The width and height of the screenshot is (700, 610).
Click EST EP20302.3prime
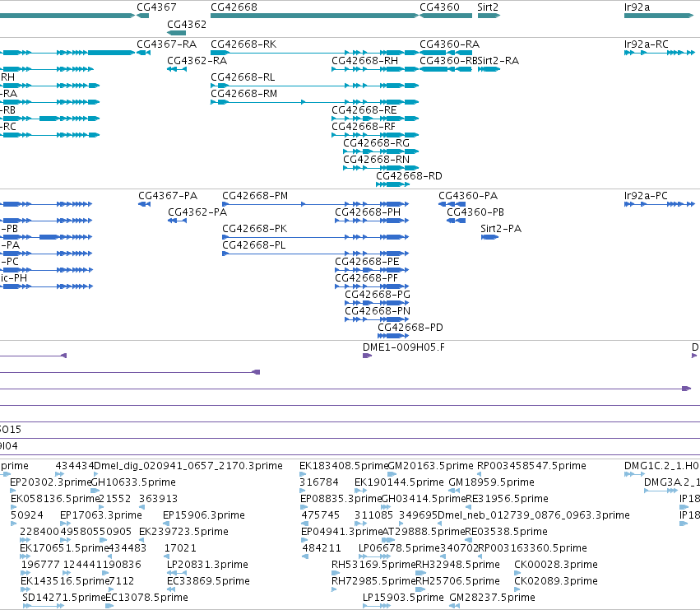click(13, 491)
